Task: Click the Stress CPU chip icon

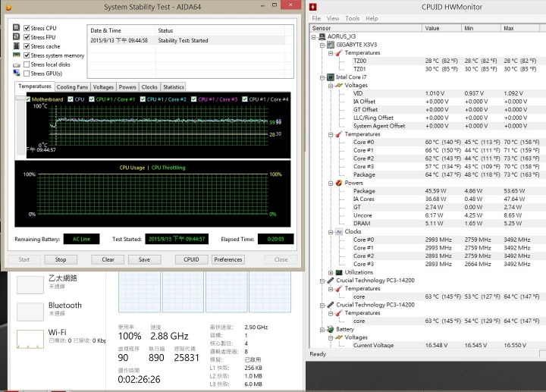Action: [x=17, y=27]
